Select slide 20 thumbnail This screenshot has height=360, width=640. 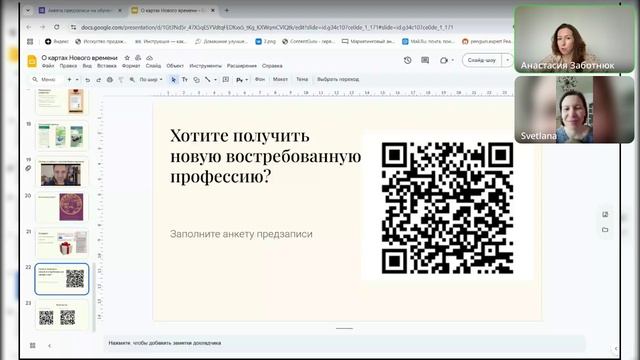[62, 208]
